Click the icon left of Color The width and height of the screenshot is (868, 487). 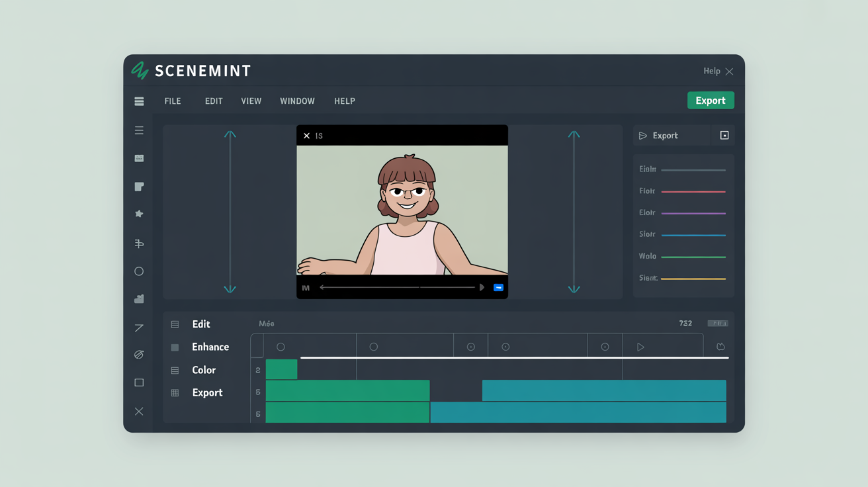[x=175, y=371]
